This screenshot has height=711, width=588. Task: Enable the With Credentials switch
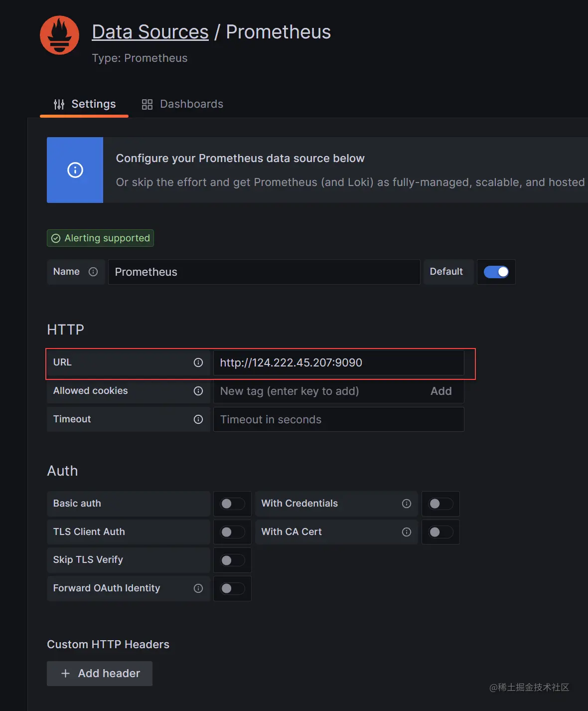(441, 504)
